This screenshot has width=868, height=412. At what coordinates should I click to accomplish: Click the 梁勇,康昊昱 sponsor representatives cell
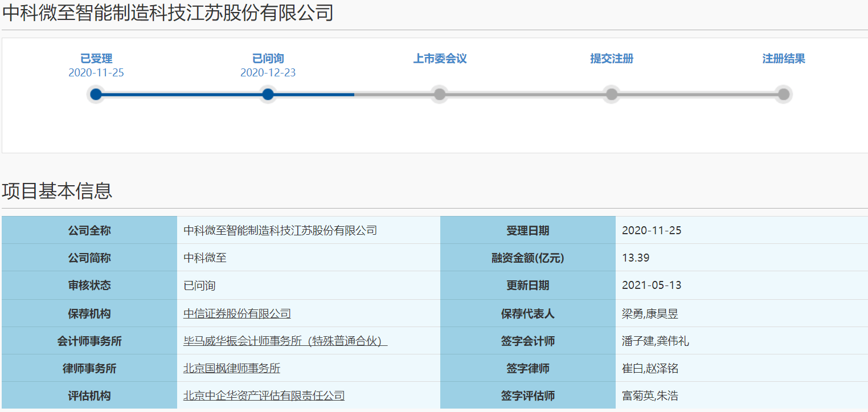(x=650, y=313)
